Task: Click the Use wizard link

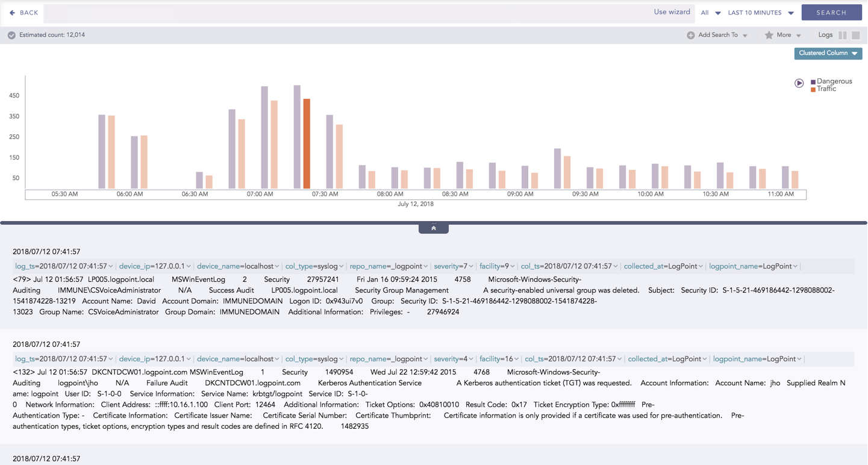Action: click(672, 12)
